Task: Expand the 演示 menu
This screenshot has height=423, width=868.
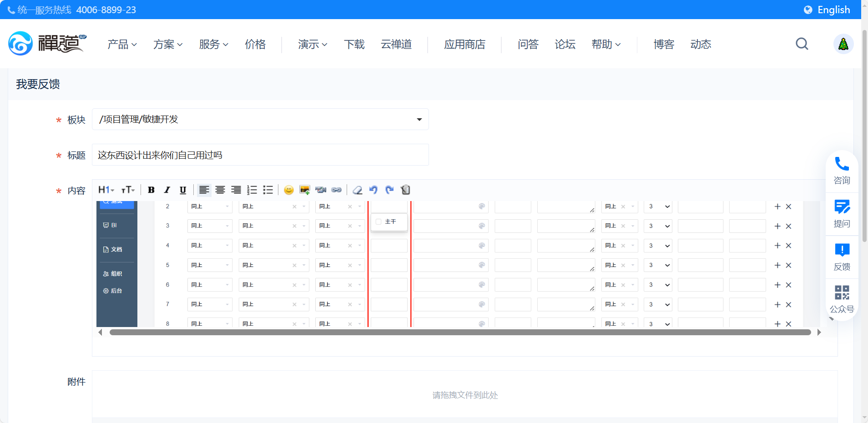Action: pyautogui.click(x=313, y=44)
